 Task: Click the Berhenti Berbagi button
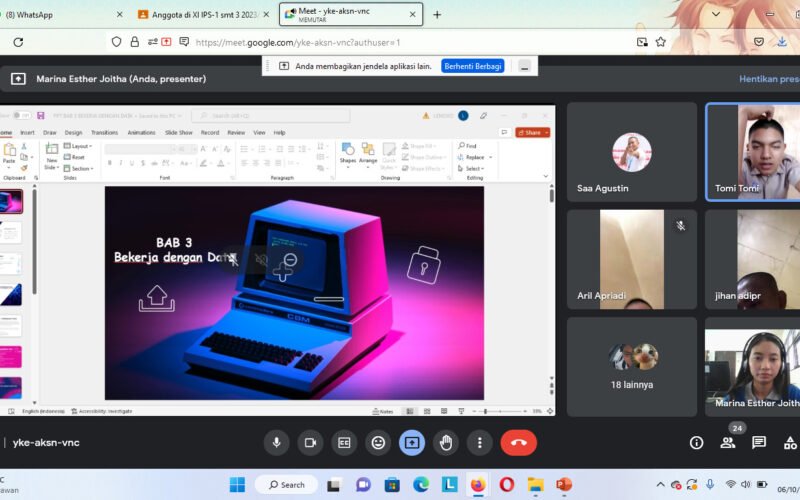click(473, 66)
